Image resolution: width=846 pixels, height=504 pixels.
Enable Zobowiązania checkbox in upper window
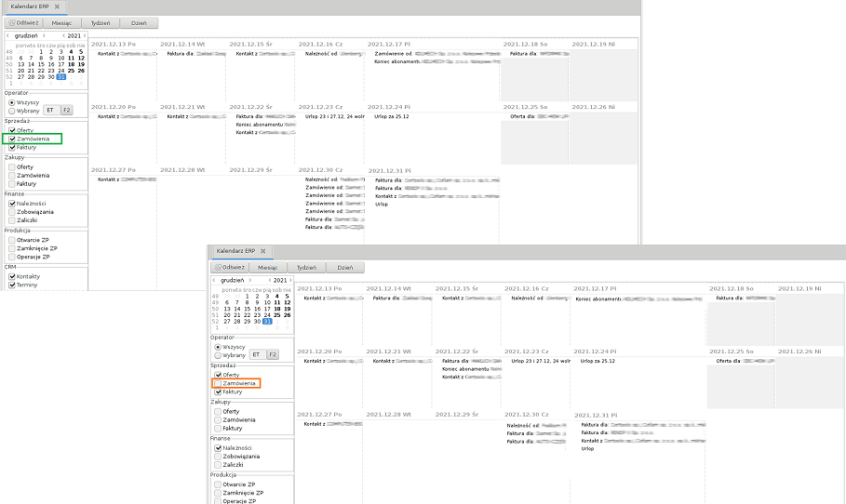click(12, 212)
